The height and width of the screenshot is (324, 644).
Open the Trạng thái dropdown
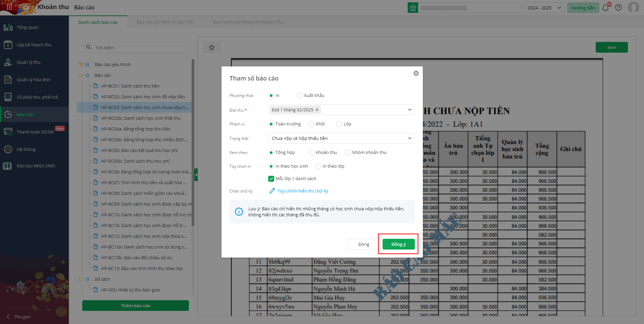(341, 138)
